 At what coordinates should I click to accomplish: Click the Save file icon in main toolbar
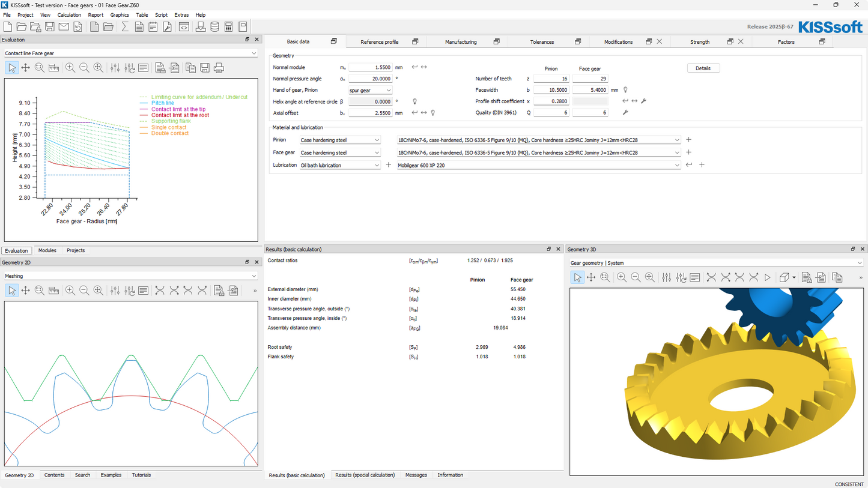[x=50, y=27]
